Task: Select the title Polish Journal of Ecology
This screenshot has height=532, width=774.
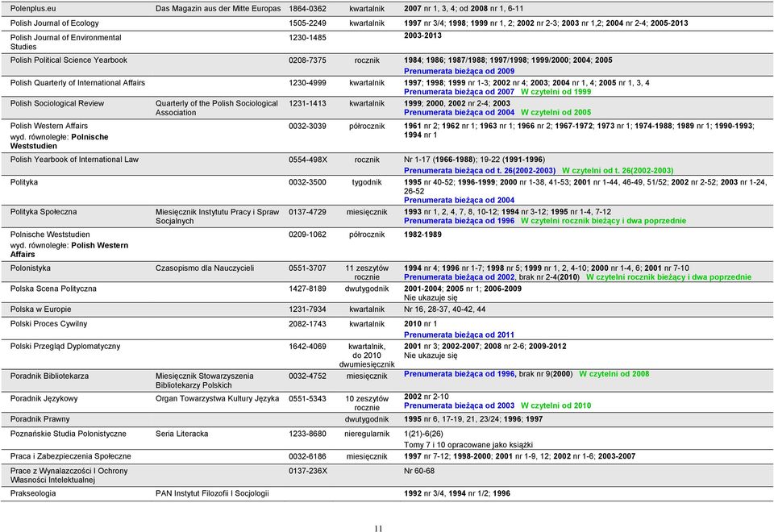Action: (54, 23)
